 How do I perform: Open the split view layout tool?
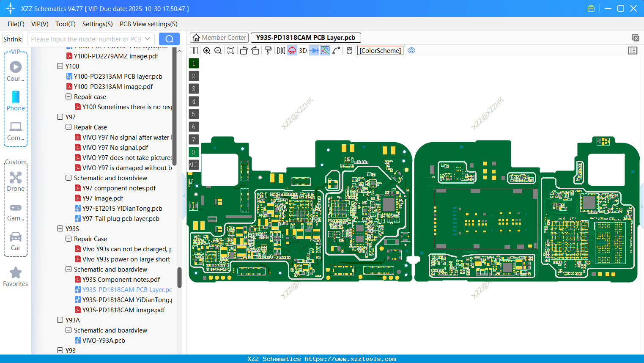tap(193, 50)
